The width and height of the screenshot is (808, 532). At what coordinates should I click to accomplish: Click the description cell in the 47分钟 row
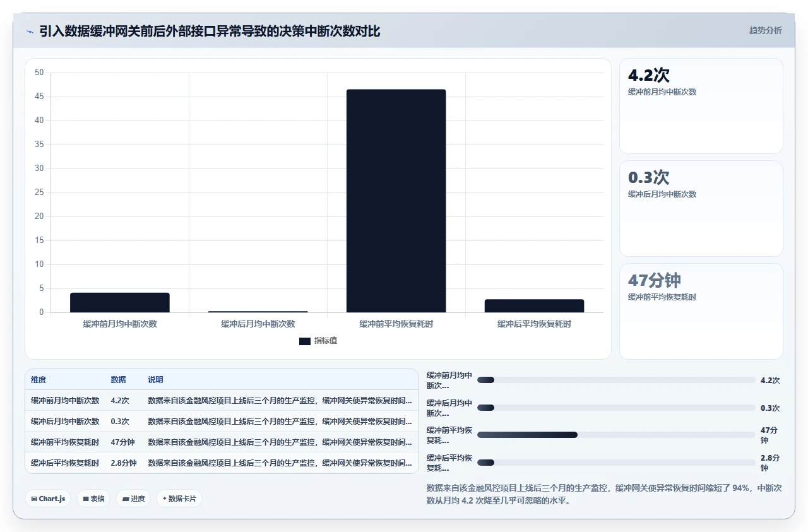click(x=280, y=442)
